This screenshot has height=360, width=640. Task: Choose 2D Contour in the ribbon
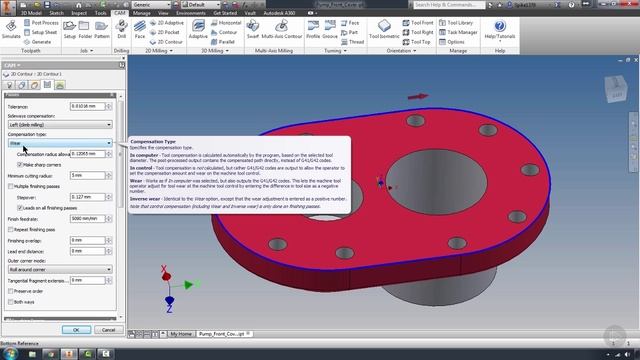coord(166,42)
